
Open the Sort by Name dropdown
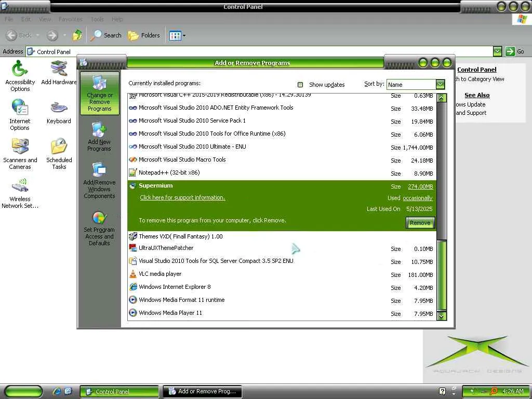440,85
